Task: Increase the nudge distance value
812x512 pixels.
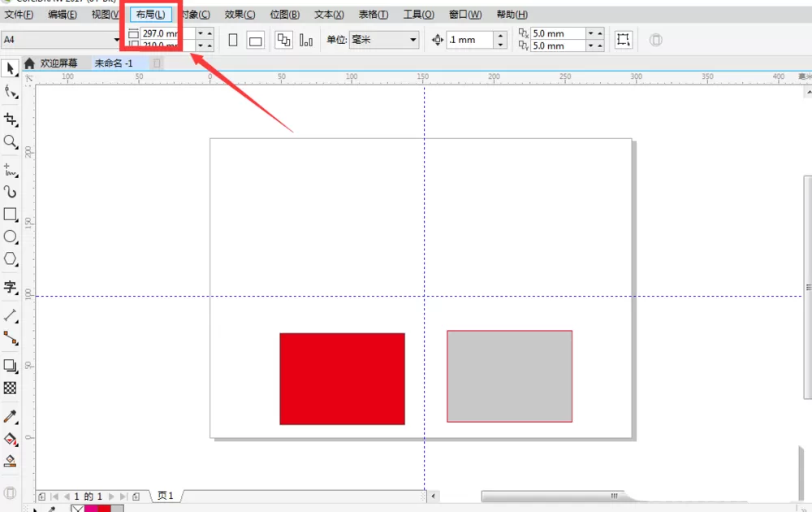Action: click(500, 35)
